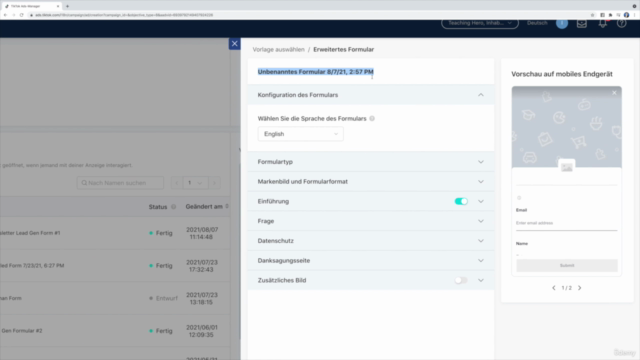Select the TikTok Ads Manager browser tab
640x360 pixels.
coord(31,6)
